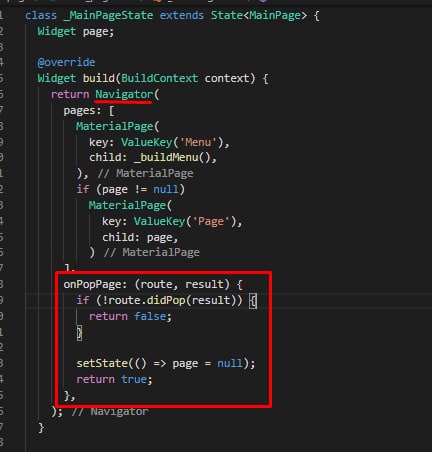Viewport: 432px width, 452px height.
Task: Click 'State<MainPage>' in the class declaration
Action: [259, 15]
